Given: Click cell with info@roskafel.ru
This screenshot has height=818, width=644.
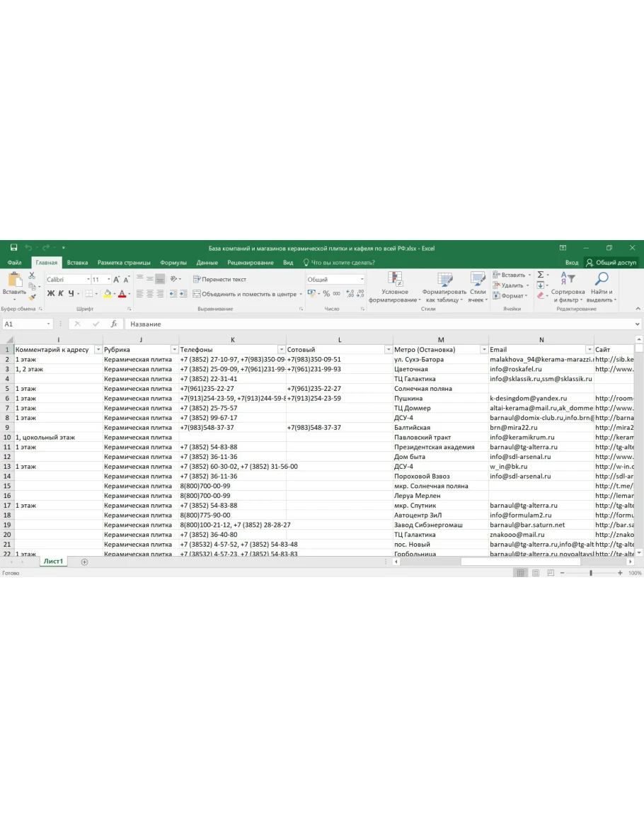Looking at the screenshot, I should tap(541, 369).
